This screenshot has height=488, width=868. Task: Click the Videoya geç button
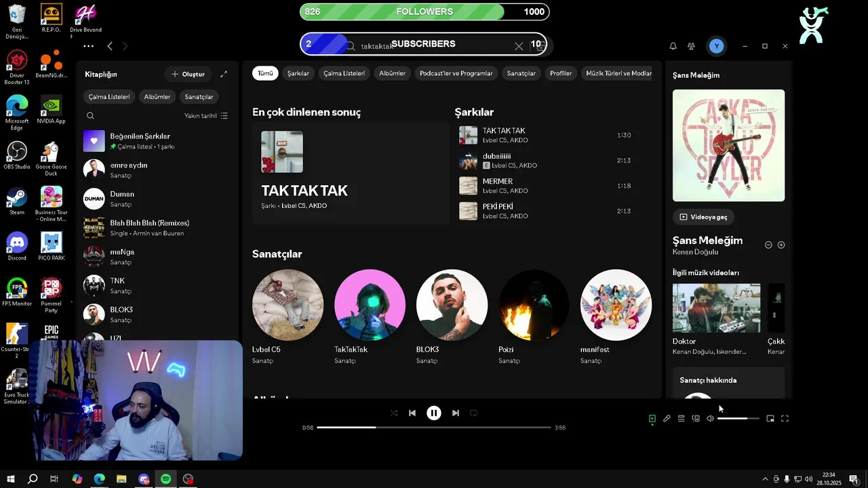(703, 217)
